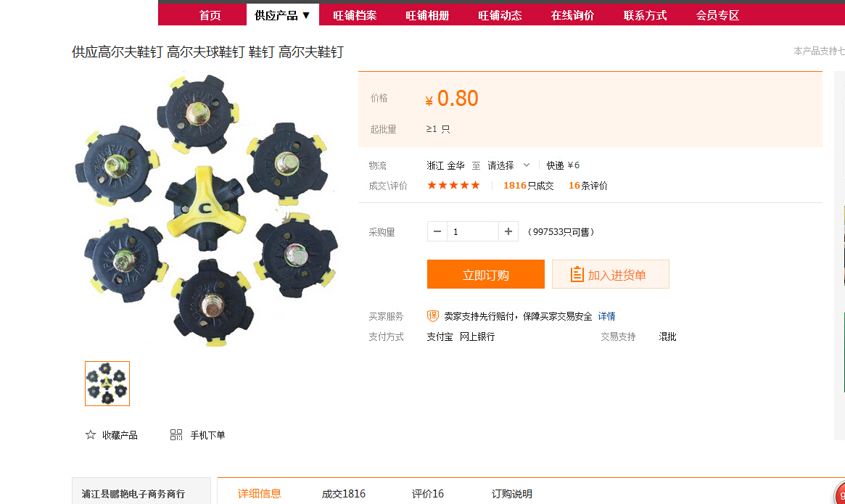This screenshot has width=845, height=504.
Task: Switch to 成交1816 tab
Action: pos(344,494)
